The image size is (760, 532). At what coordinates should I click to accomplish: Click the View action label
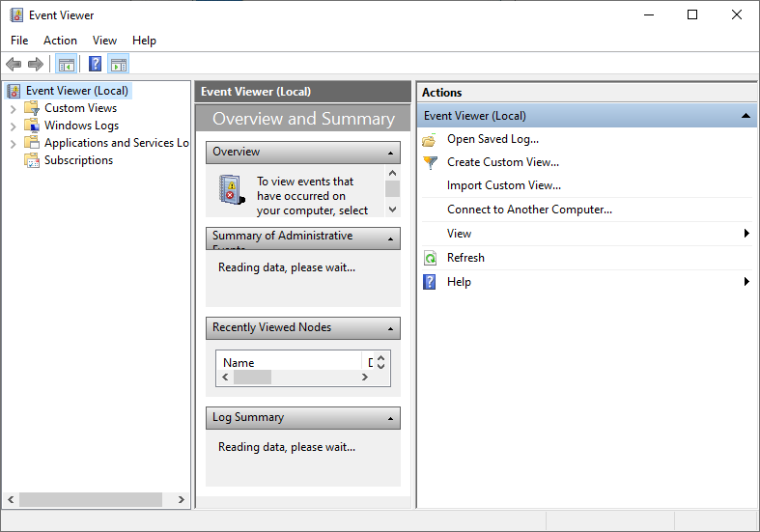(459, 234)
